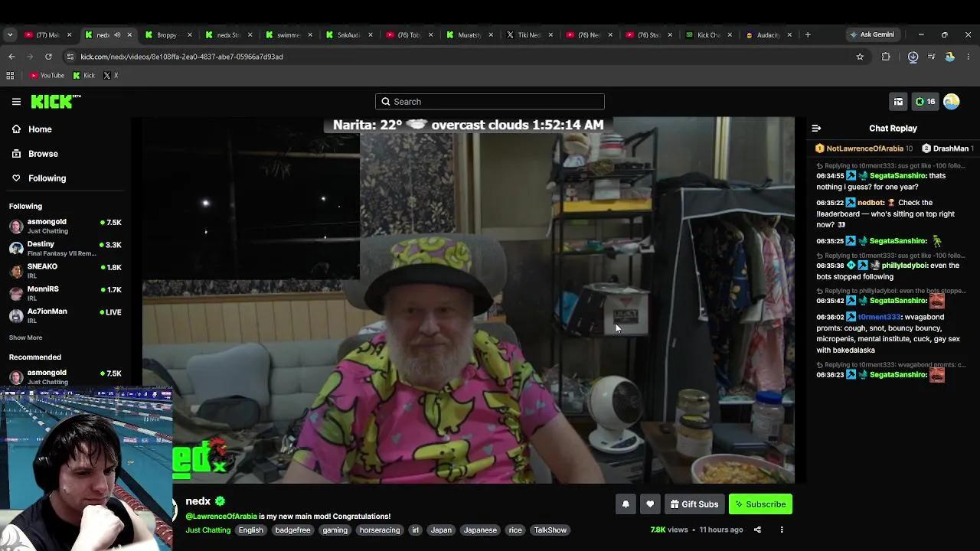Open the nedx channel name link
Image resolution: width=980 pixels, height=551 pixels.
pos(198,501)
